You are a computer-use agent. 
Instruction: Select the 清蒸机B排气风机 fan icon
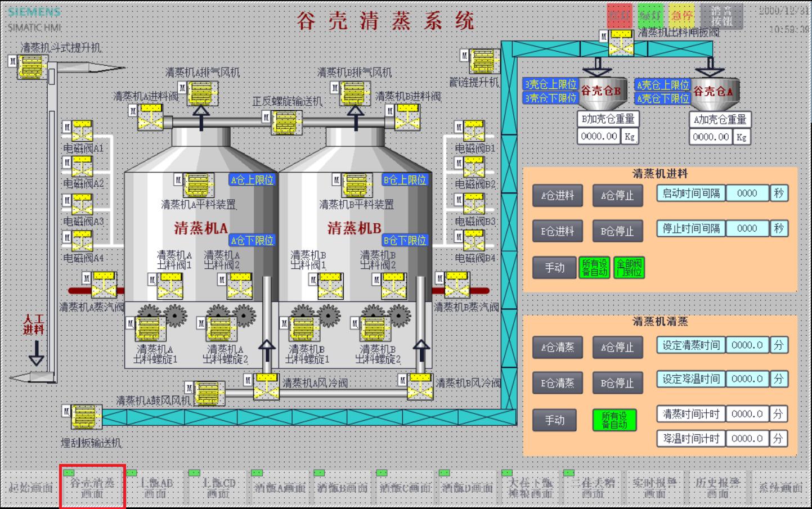coord(355,94)
